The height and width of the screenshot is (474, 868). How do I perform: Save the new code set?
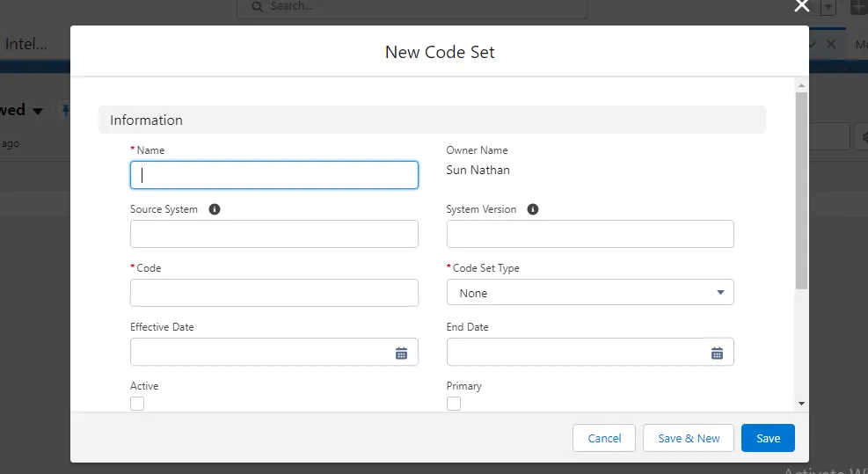pos(768,438)
